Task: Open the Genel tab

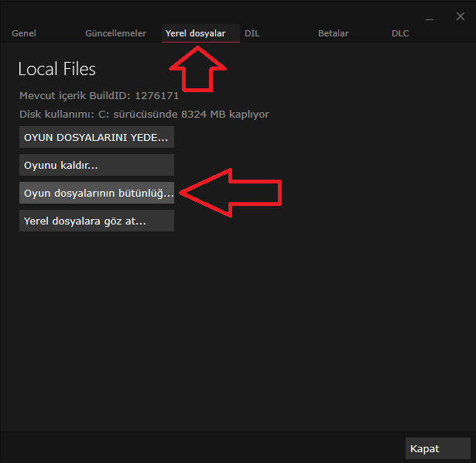Action: pyautogui.click(x=24, y=33)
